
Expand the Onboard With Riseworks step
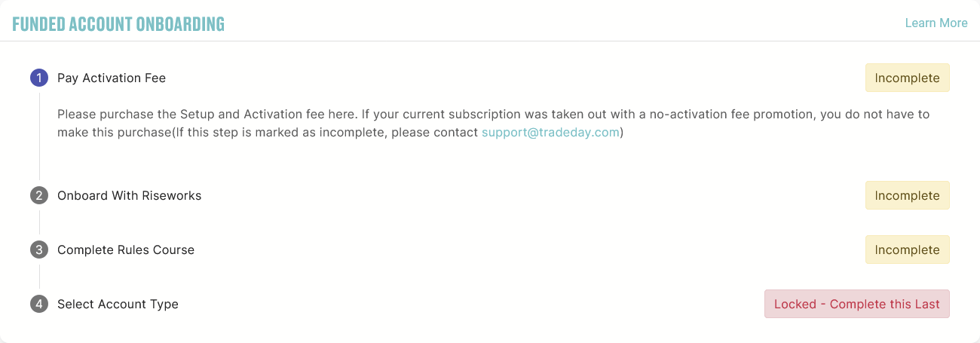click(129, 195)
